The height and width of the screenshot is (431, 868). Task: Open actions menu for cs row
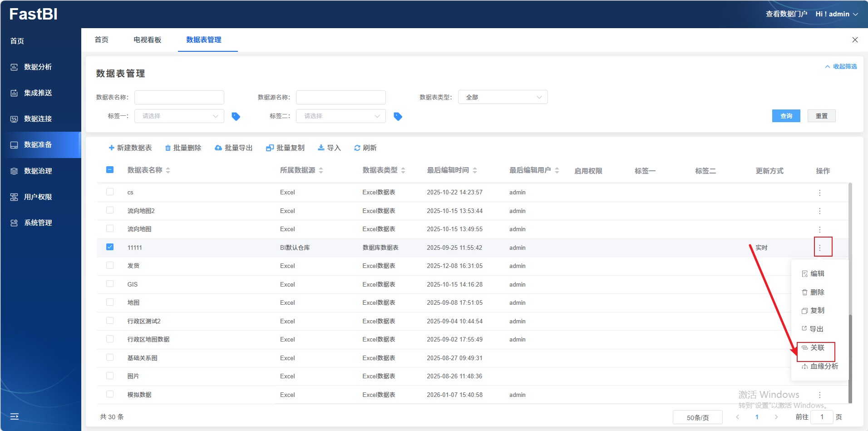point(820,193)
